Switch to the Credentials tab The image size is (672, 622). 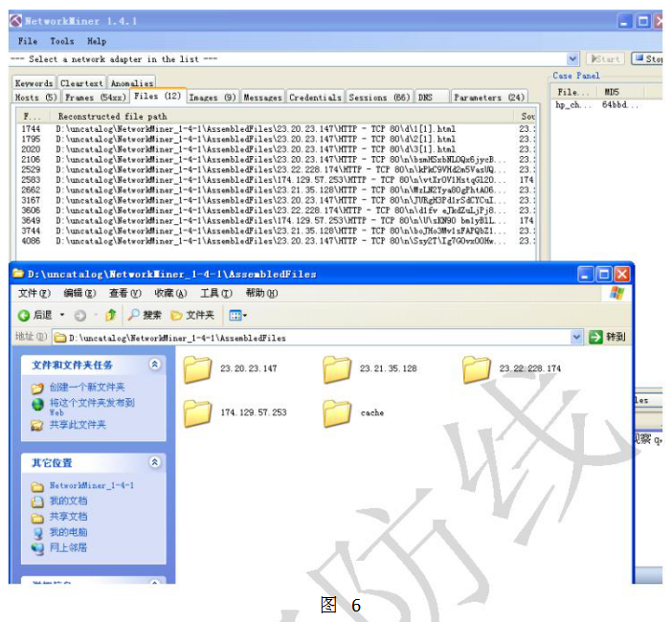click(x=315, y=98)
